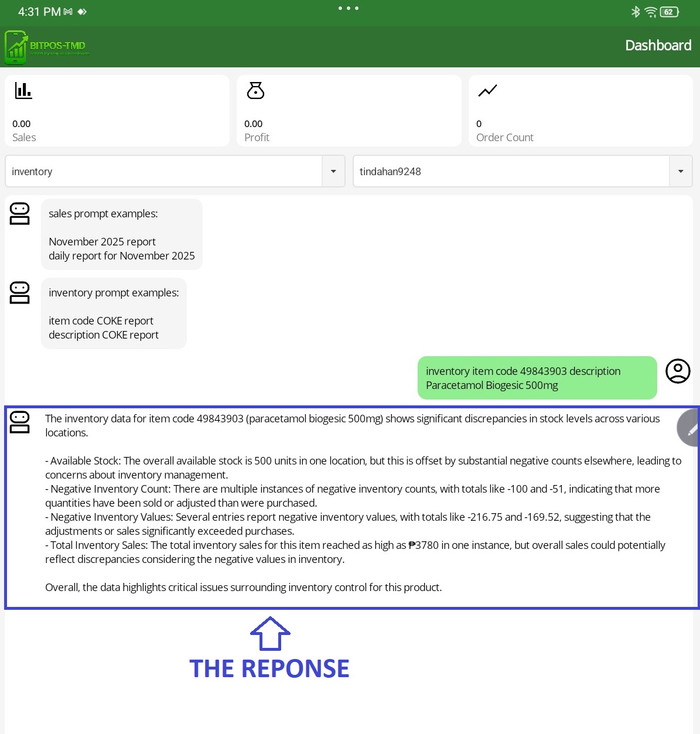Viewport: 700px width, 734px height.
Task: Tap the floating pencil edit button
Action: pos(690,429)
